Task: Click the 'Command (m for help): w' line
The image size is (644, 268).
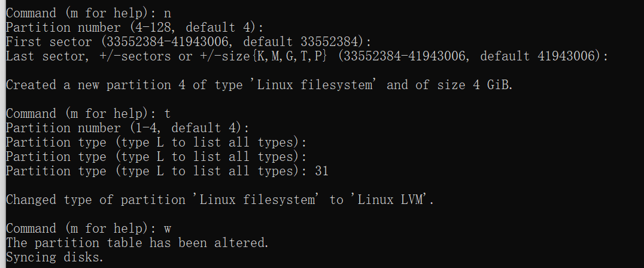Action: pos(89,229)
